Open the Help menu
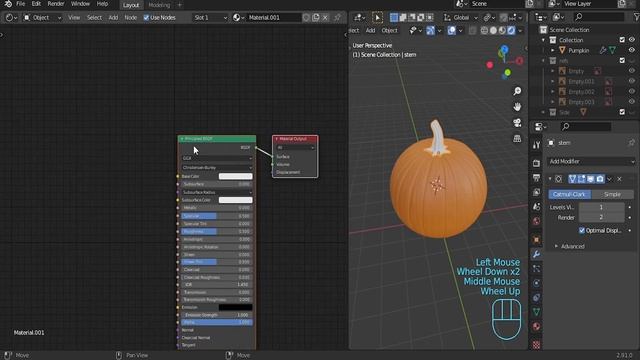The image size is (640, 360). pos(102,4)
